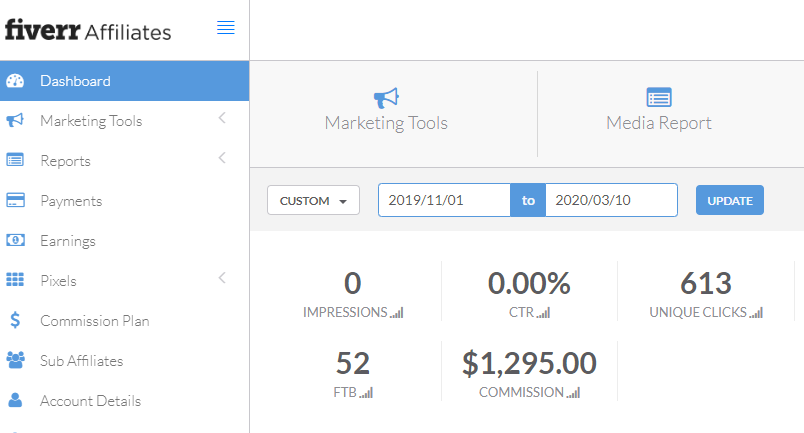
Task: Click the Commission Plan dollar icon
Action: click(x=15, y=321)
